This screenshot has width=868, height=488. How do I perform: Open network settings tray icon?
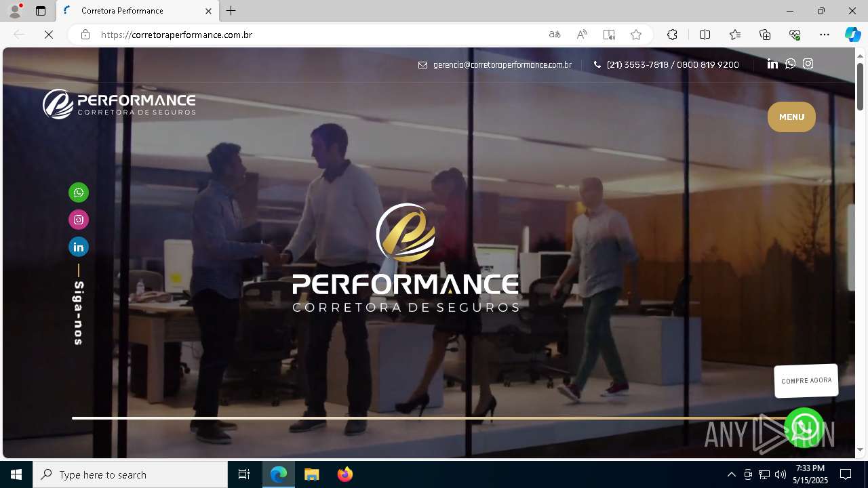click(x=764, y=474)
